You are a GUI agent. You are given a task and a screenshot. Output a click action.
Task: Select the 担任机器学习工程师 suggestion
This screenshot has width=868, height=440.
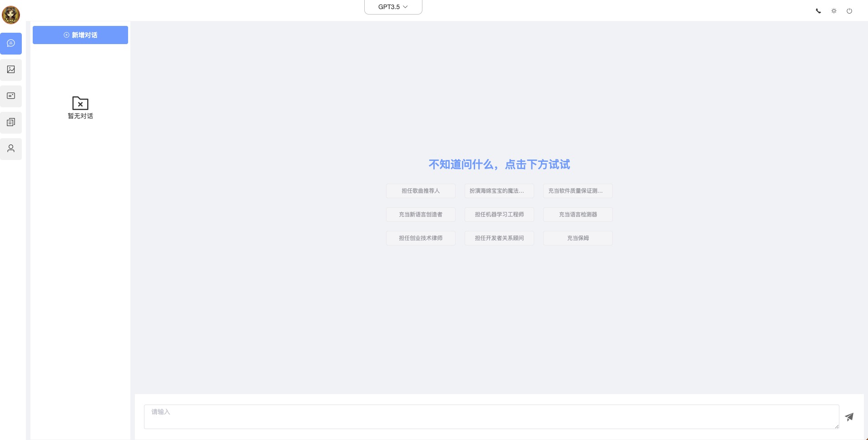click(499, 214)
